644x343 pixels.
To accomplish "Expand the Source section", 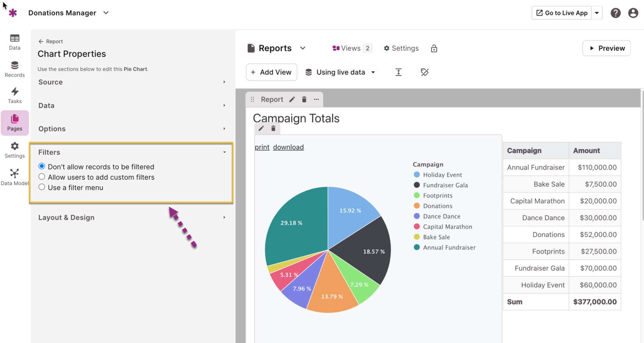I will pyautogui.click(x=131, y=82).
